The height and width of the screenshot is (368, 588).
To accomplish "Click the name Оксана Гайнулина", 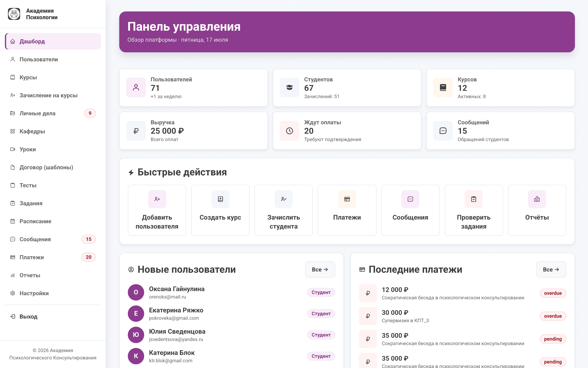I will pos(177,289).
